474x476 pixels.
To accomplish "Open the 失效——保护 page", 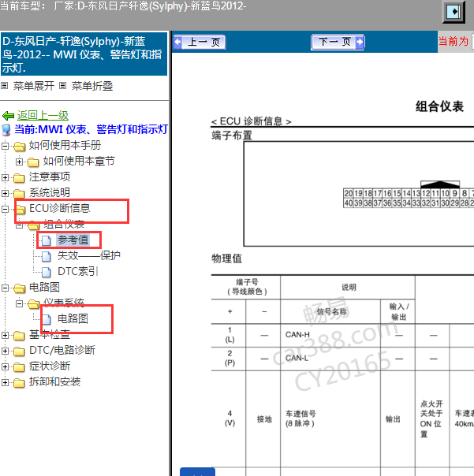I will click(89, 255).
